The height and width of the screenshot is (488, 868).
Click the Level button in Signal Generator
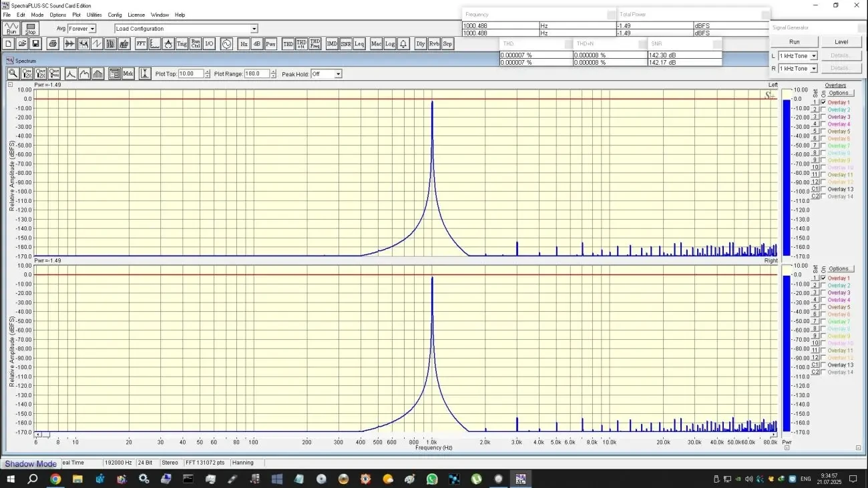pyautogui.click(x=841, y=42)
